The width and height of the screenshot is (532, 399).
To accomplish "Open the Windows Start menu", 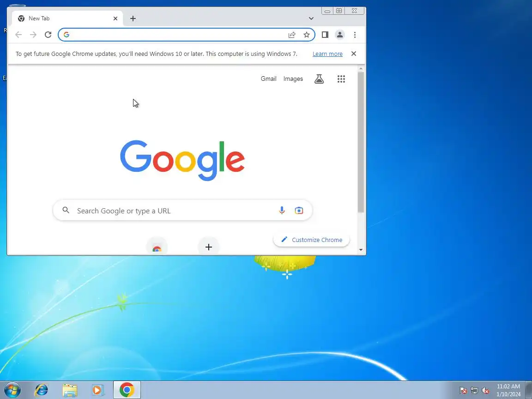I will click(12, 390).
